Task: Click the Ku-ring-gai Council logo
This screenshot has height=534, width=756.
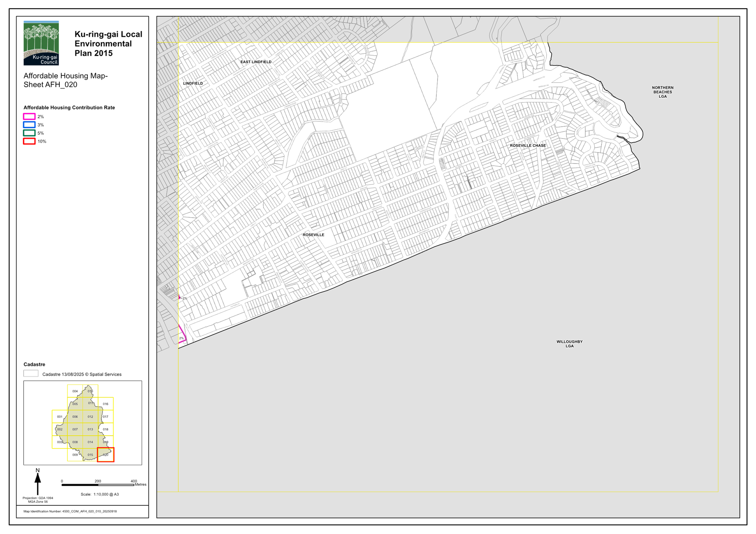Action: pos(41,43)
